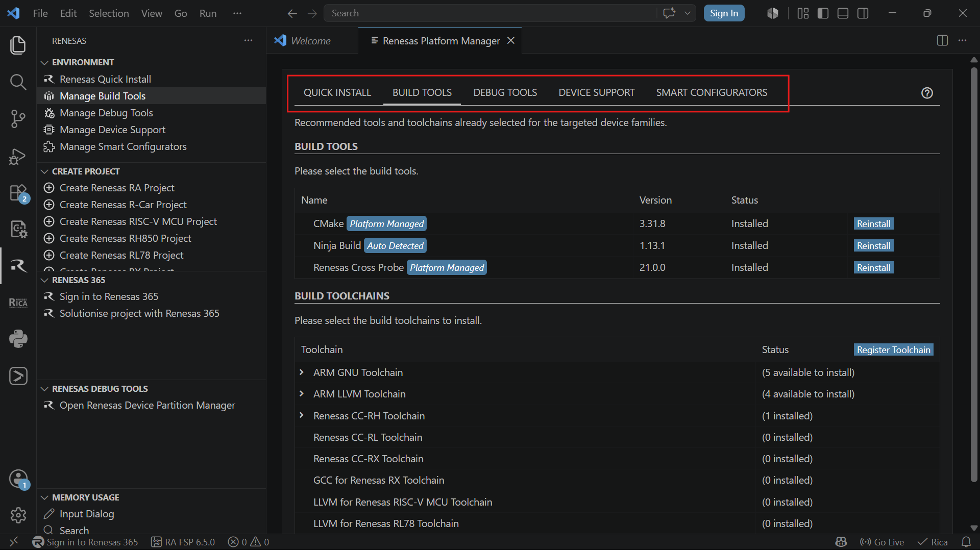Open the File menu
The height and width of the screenshot is (551, 980).
tap(40, 13)
